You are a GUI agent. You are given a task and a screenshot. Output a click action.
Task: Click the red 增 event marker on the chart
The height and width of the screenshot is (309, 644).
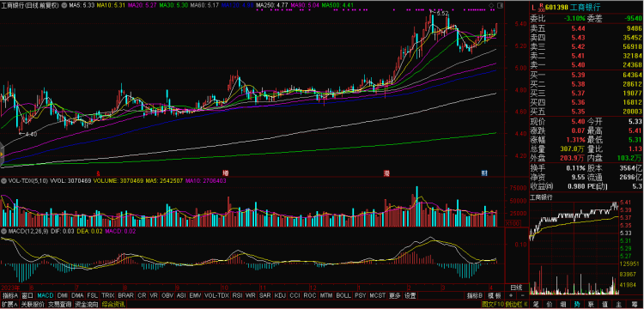[226, 173]
